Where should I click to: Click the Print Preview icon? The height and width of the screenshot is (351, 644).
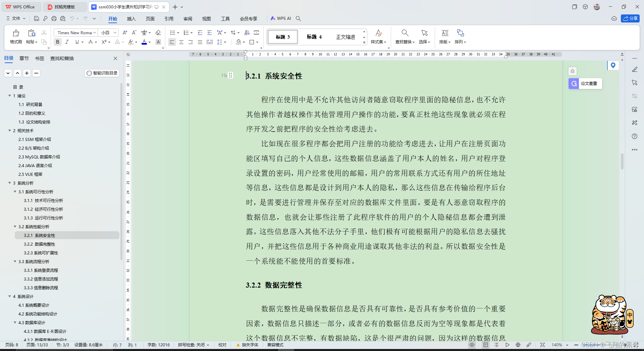63,18
